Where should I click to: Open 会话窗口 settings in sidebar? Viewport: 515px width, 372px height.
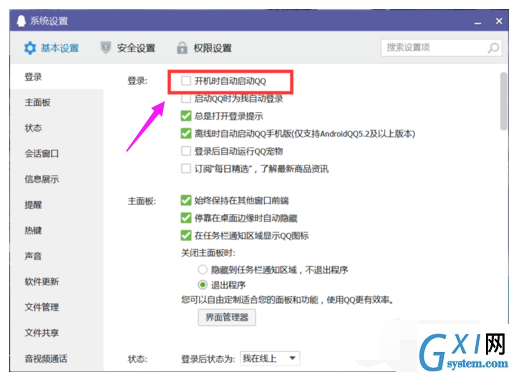42,154
